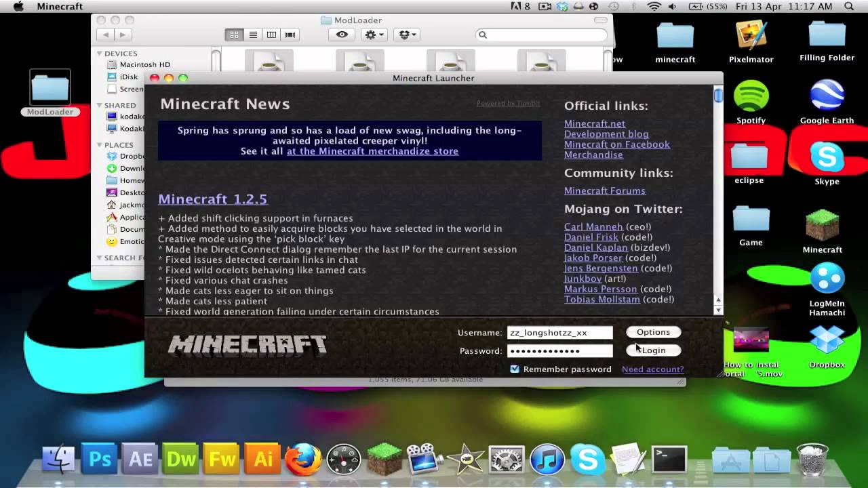Select the Skype desktop icon

pos(827,158)
